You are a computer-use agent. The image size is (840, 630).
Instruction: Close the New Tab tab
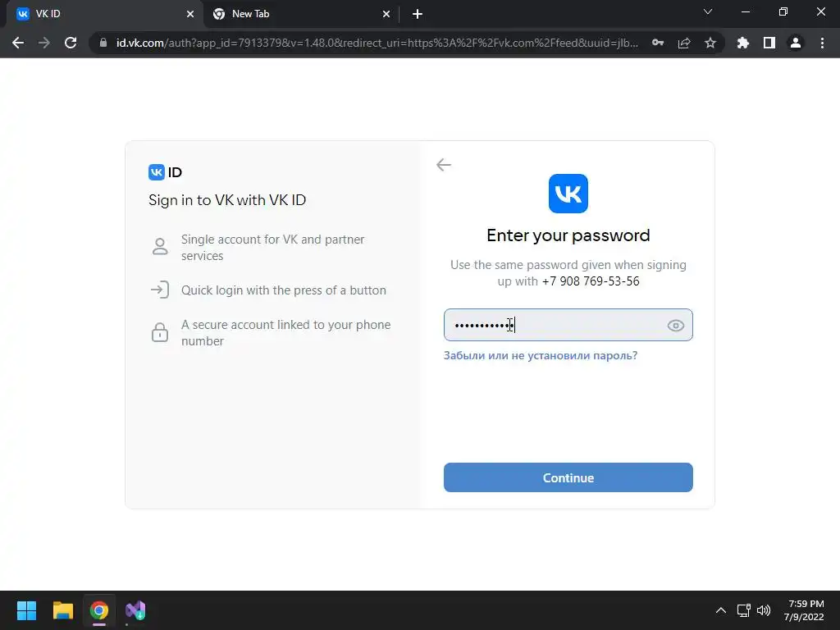[x=386, y=14]
